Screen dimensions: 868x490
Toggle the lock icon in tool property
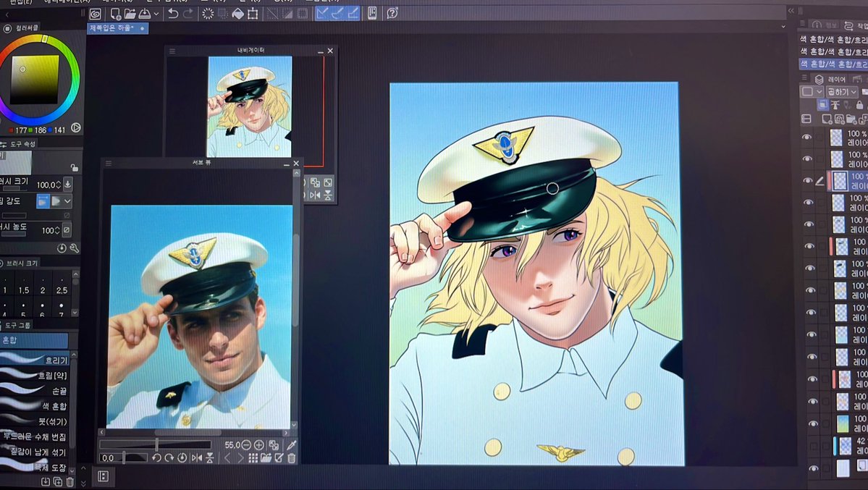click(74, 167)
